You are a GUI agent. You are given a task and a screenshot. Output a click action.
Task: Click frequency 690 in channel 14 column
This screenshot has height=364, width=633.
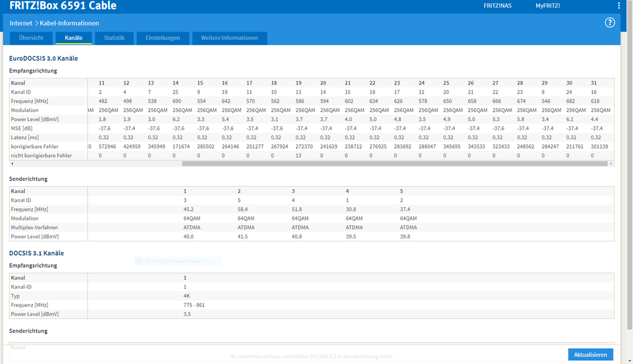coord(177,101)
